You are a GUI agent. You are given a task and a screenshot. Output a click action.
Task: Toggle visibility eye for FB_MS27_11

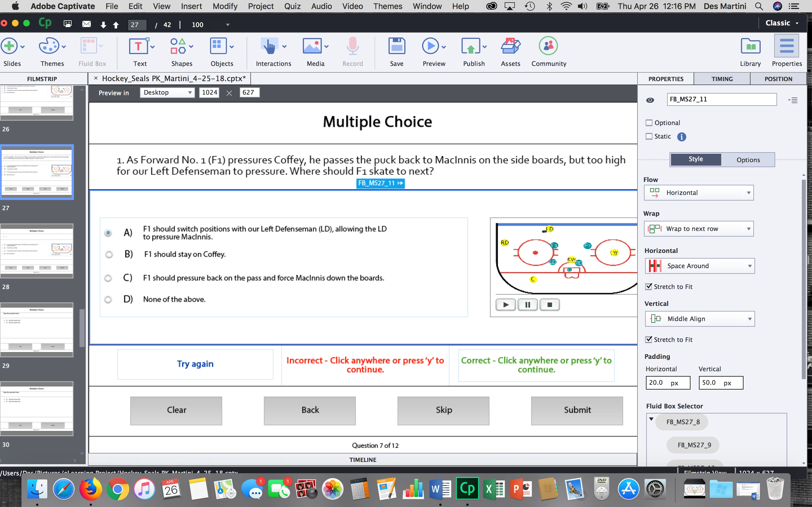click(650, 100)
